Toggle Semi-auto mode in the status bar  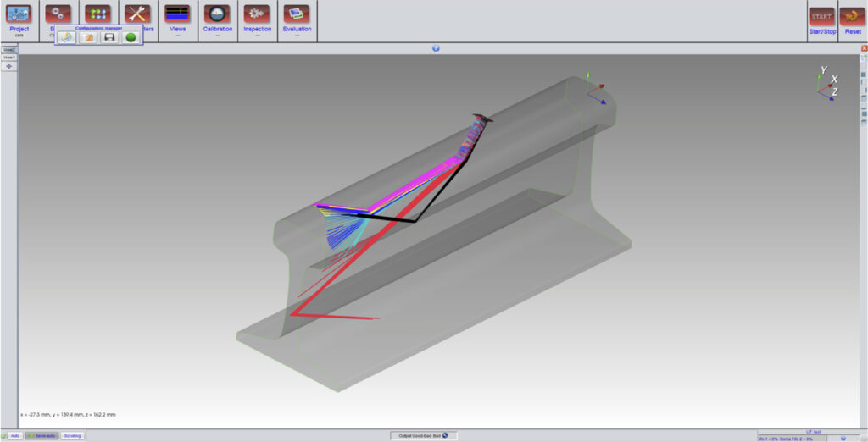(x=42, y=436)
